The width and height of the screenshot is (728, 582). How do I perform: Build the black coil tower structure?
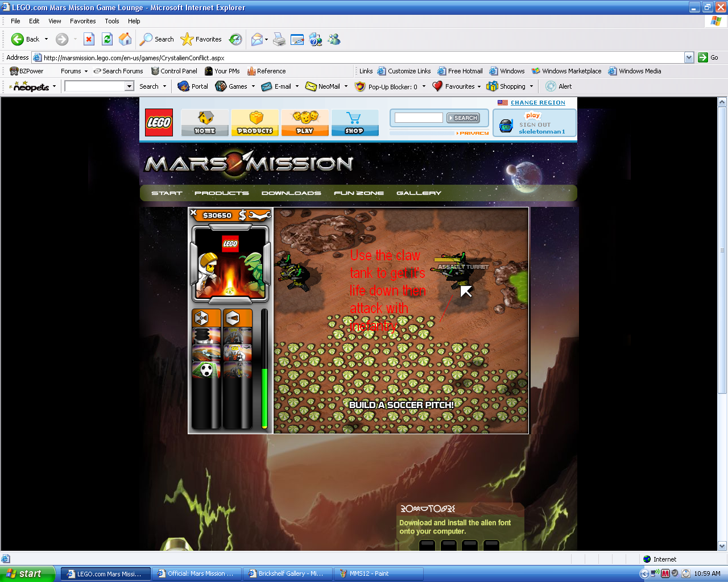click(206, 336)
